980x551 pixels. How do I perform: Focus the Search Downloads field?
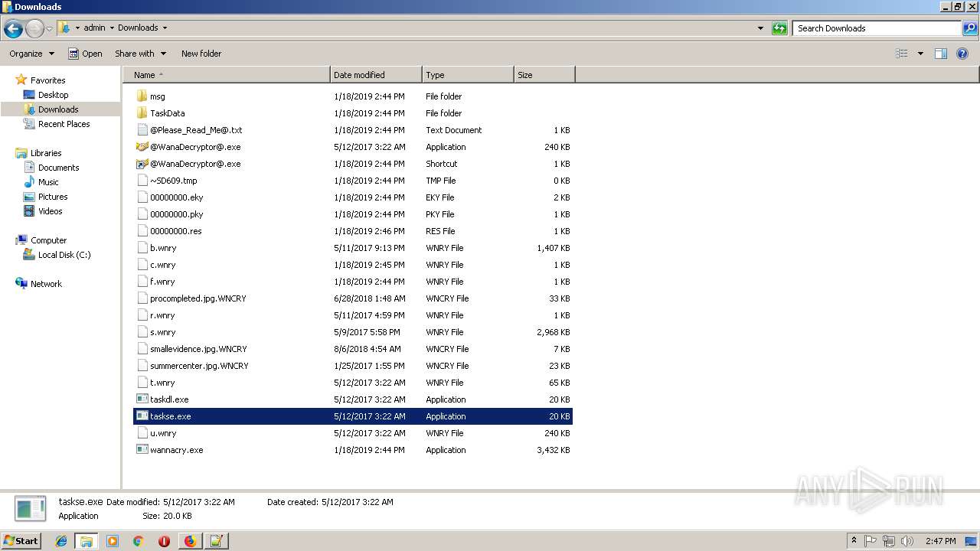(877, 28)
